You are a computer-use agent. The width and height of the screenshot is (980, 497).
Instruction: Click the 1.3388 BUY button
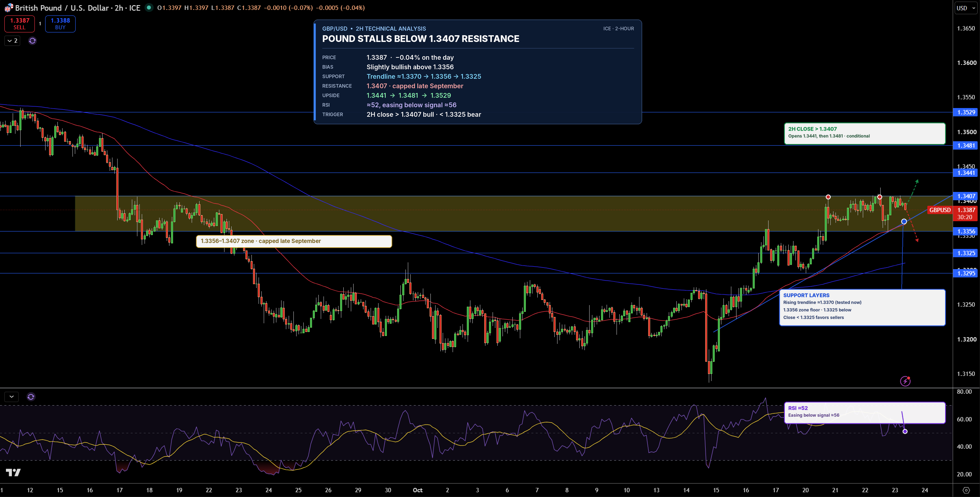(60, 24)
